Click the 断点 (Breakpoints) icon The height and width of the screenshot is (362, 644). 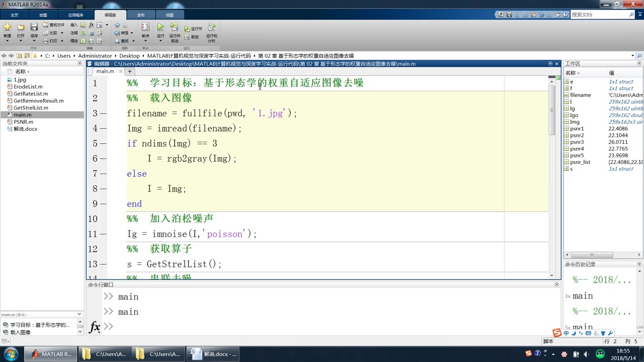[145, 27]
